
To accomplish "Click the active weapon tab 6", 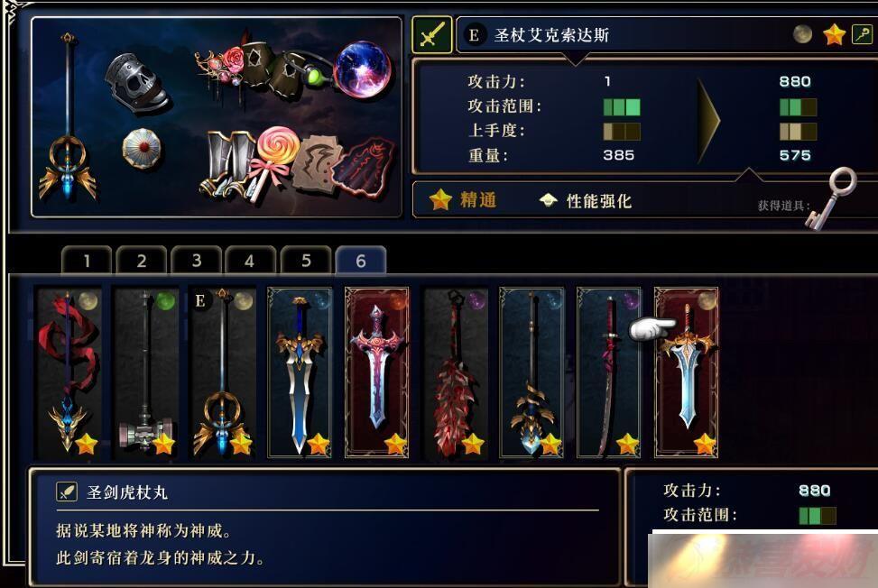I will click(361, 260).
